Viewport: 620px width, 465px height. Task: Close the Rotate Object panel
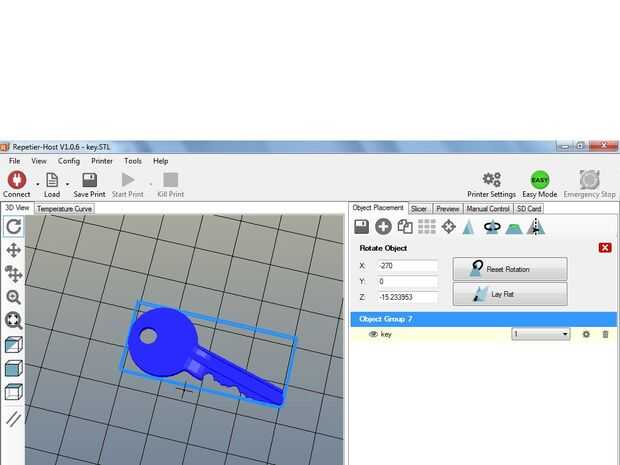605,248
